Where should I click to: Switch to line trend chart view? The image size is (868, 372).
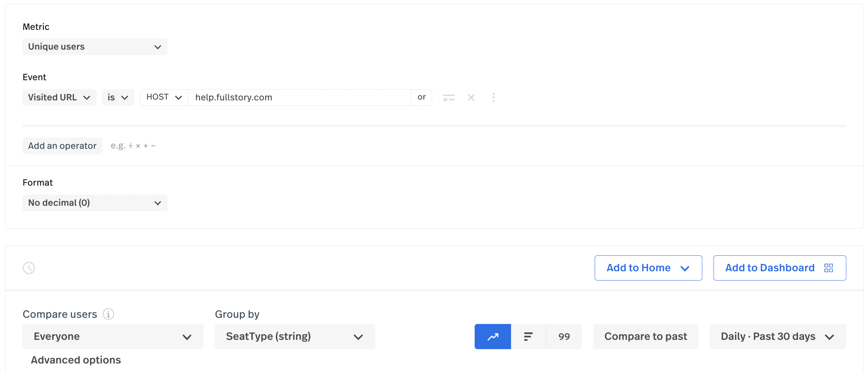point(492,336)
